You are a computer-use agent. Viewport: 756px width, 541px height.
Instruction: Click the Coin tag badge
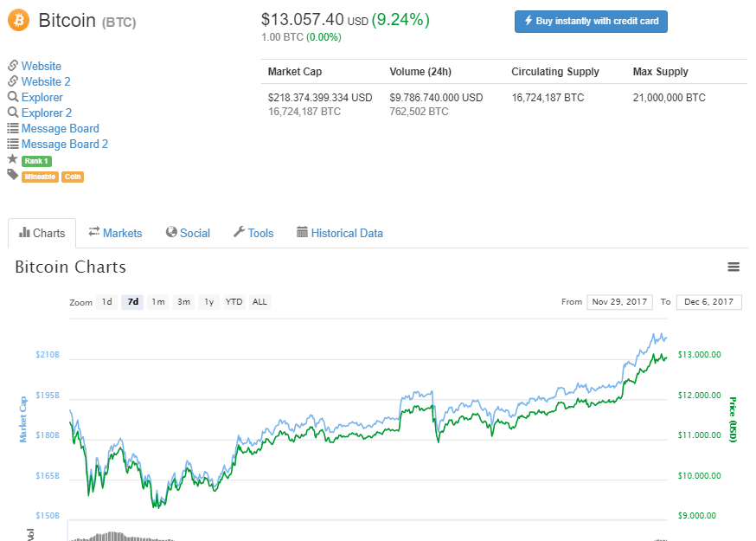coord(73,177)
